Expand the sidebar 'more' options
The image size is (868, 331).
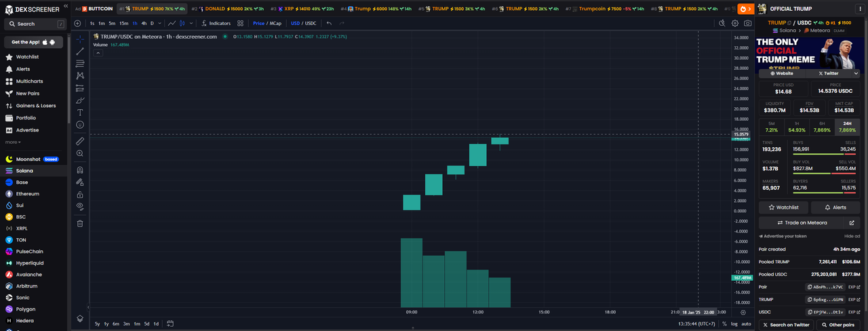tap(12, 142)
